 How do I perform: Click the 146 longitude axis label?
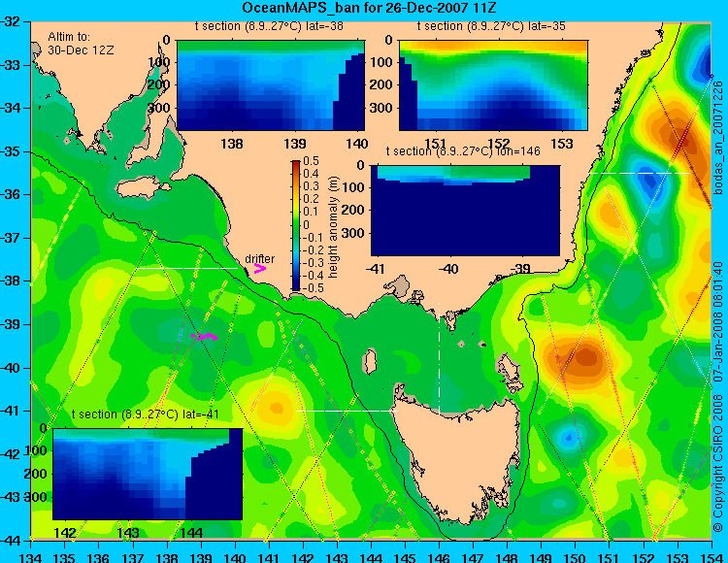point(439,557)
